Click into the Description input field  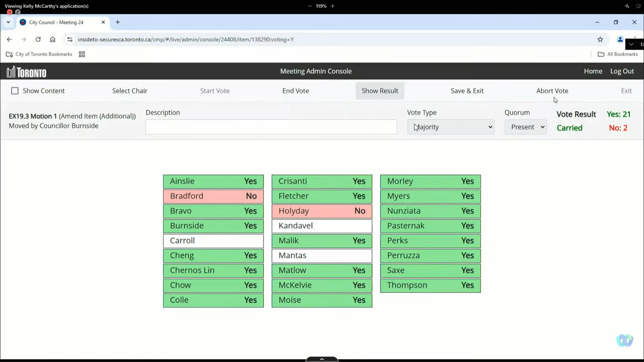click(x=271, y=127)
